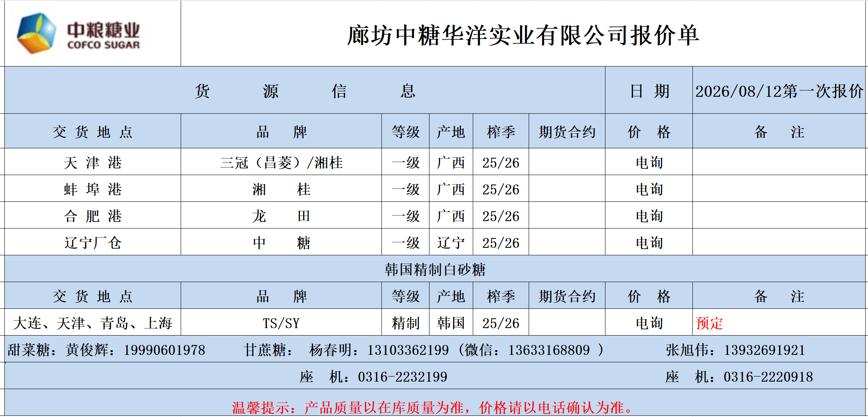The image size is (868, 417).
Task: Select 25/26 season in the 合肥港 row
Action: (501, 216)
